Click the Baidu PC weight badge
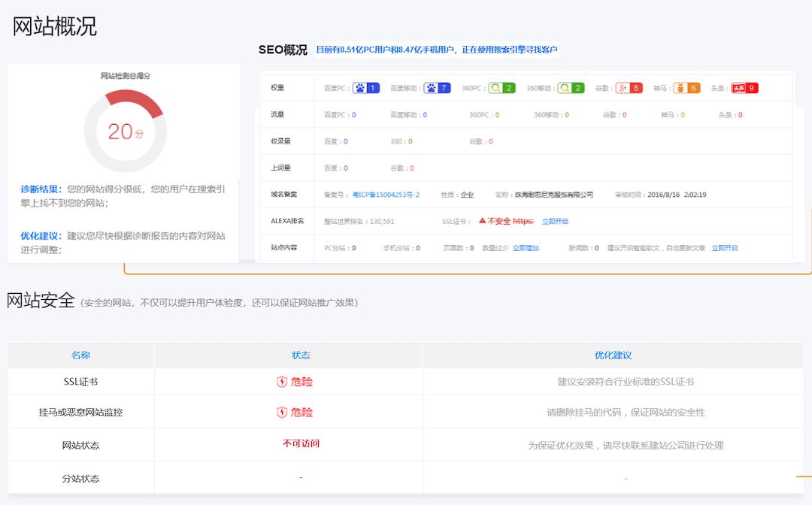 coord(366,88)
